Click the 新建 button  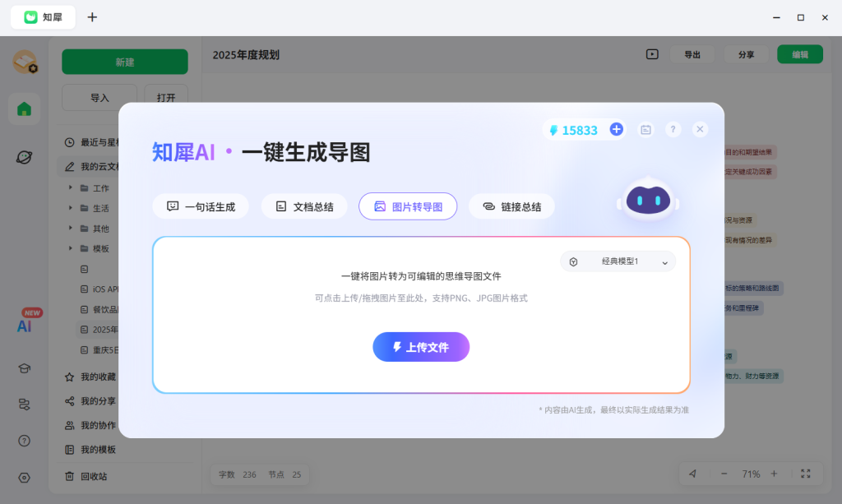coord(125,62)
